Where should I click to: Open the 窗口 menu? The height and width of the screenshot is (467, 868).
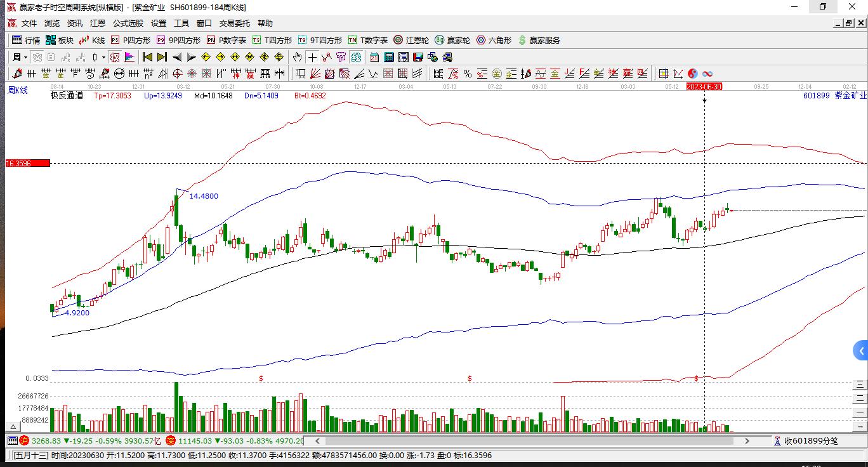[204, 23]
